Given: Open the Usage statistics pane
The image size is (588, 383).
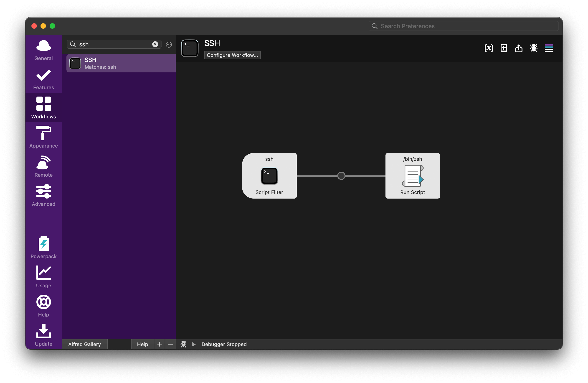Looking at the screenshot, I should coord(43,277).
